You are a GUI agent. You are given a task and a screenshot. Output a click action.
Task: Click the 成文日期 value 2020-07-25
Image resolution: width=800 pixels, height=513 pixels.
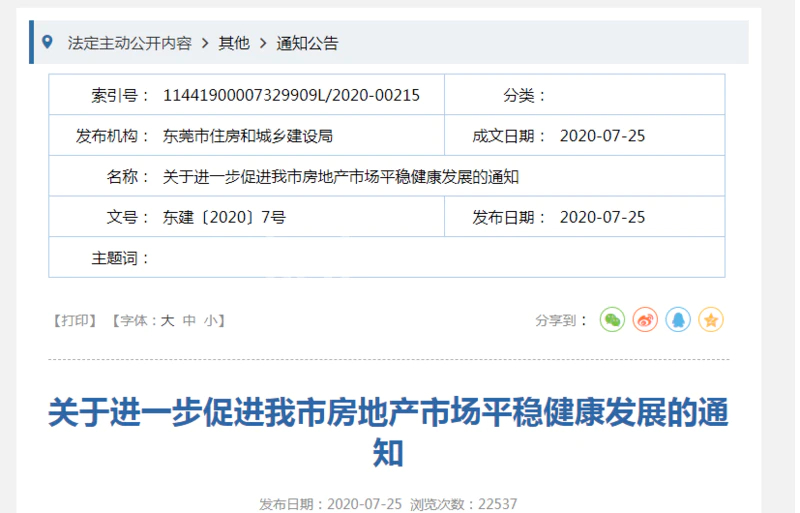coord(602,136)
